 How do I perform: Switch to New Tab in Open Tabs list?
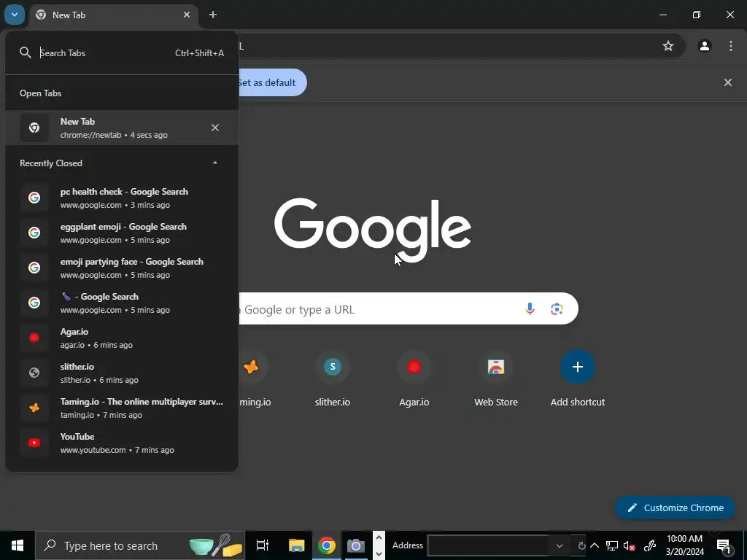122,128
